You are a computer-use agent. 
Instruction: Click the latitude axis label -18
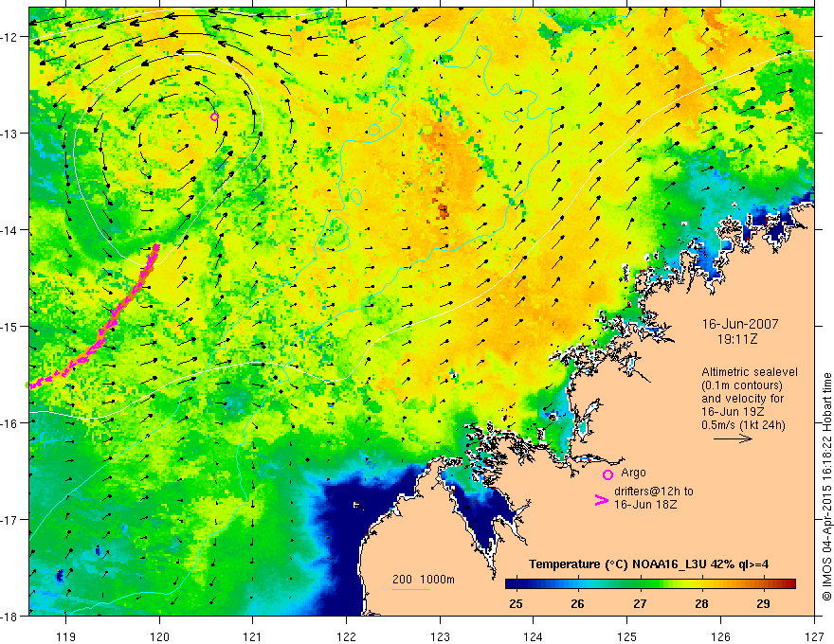point(10,616)
